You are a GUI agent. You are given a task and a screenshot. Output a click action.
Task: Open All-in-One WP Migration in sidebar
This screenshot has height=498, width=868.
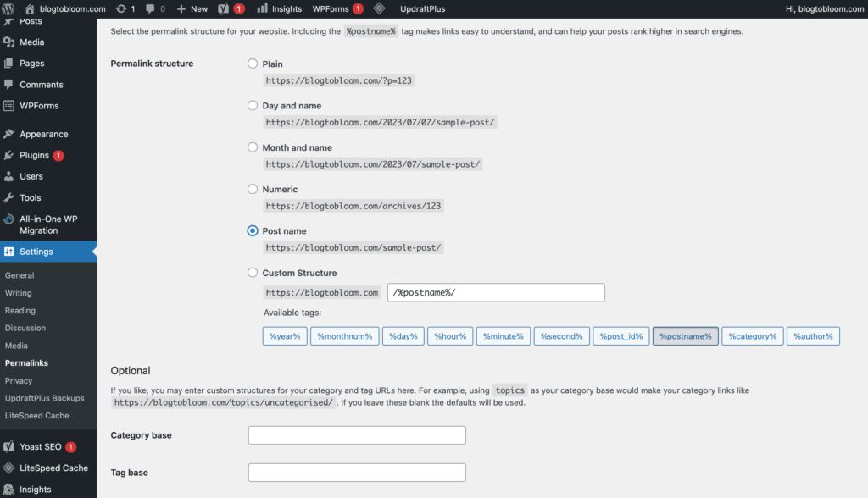tap(48, 224)
